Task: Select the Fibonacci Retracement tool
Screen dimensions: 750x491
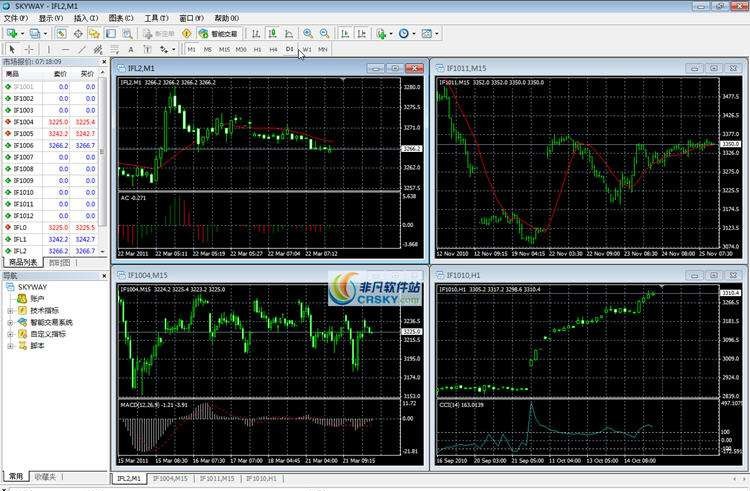Action: [x=114, y=49]
